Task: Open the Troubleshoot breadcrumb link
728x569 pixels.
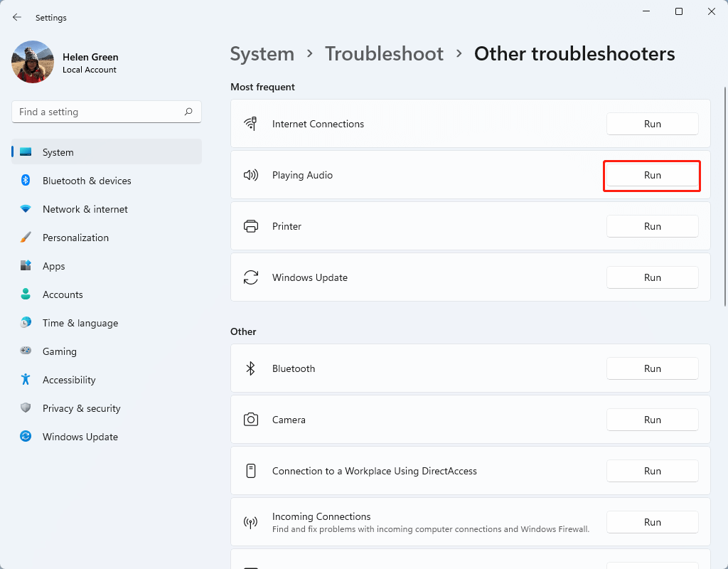Action: (384, 53)
